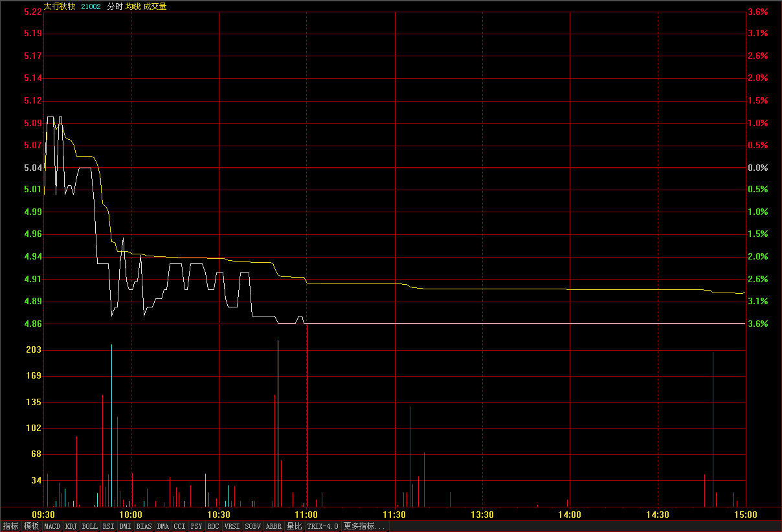Show the PSY indicator
This screenshot has width=782, height=532.
[196, 526]
